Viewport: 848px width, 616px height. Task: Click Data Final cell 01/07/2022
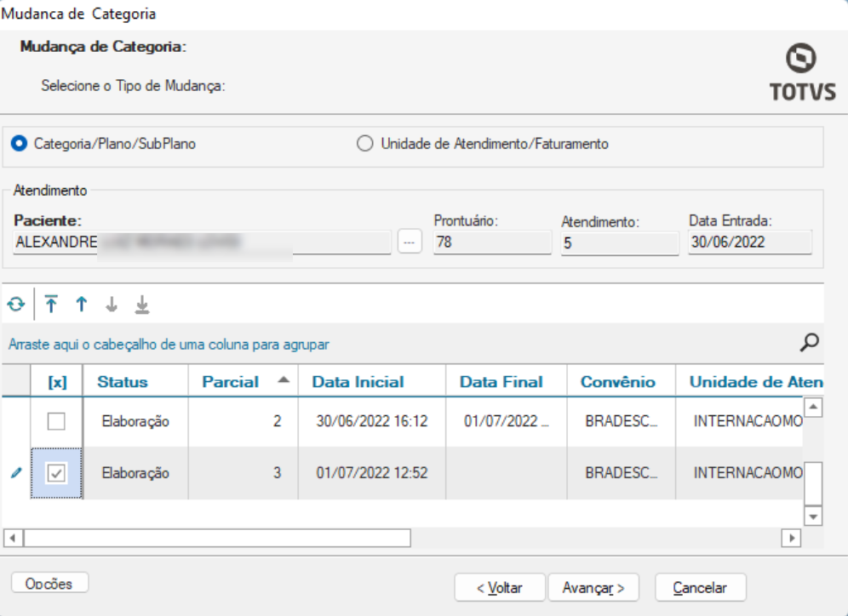[507, 421]
